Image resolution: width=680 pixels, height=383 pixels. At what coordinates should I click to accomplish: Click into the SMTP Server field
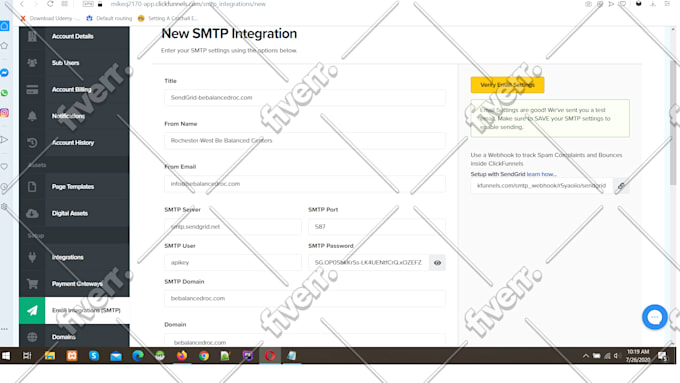click(233, 227)
